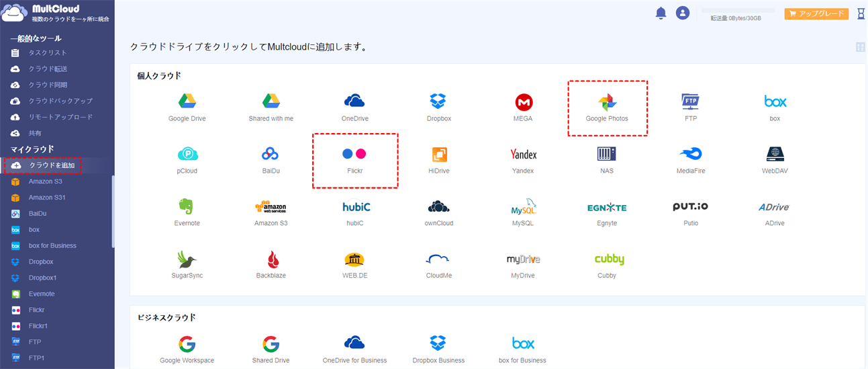Image resolution: width=868 pixels, height=369 pixels.
Task: Choose the MyDrive cloud
Action: [x=523, y=265]
